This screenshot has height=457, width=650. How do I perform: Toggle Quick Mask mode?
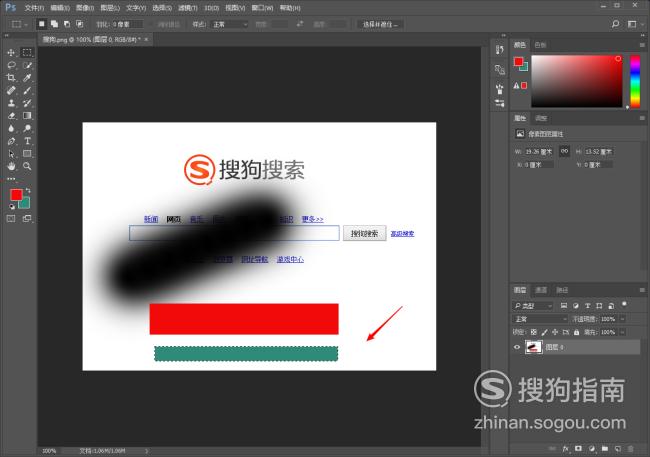[11, 219]
